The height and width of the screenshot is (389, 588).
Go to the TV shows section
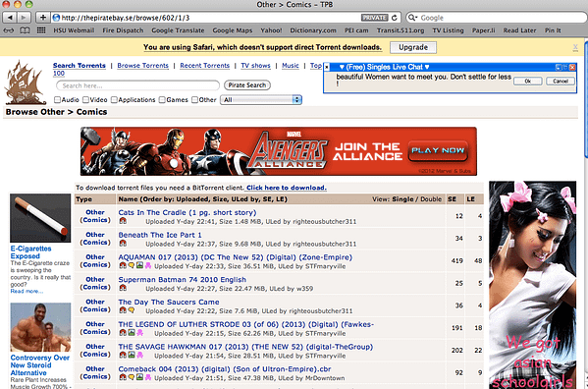click(x=255, y=65)
